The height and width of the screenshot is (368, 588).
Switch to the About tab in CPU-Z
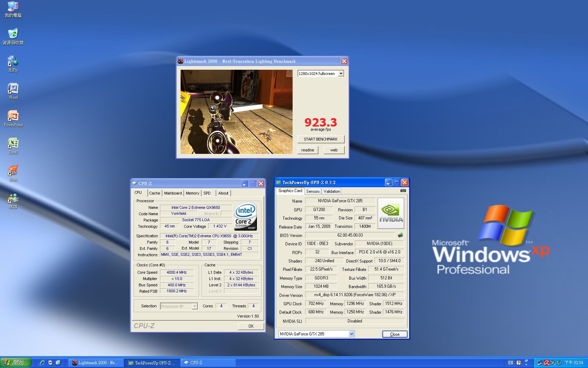click(x=223, y=193)
